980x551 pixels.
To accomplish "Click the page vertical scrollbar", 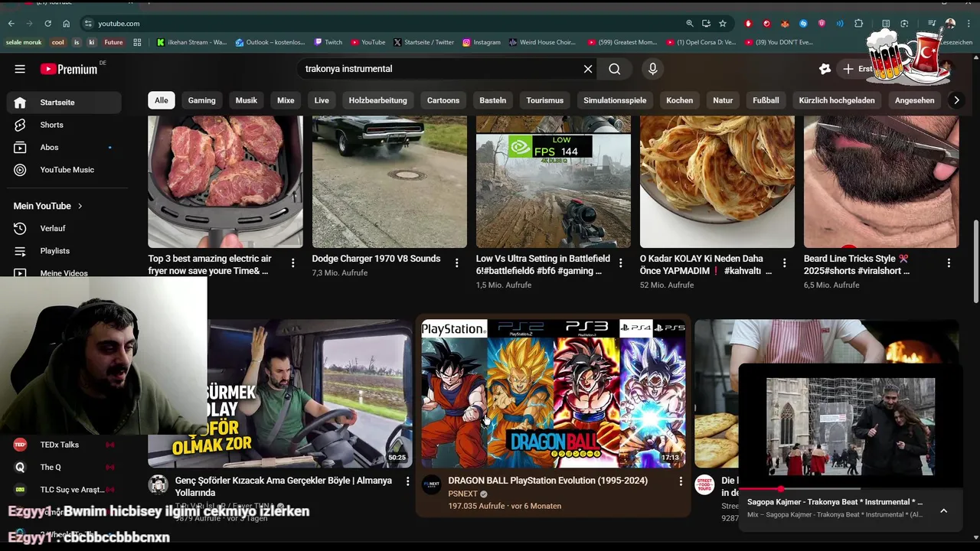I will tap(975, 260).
